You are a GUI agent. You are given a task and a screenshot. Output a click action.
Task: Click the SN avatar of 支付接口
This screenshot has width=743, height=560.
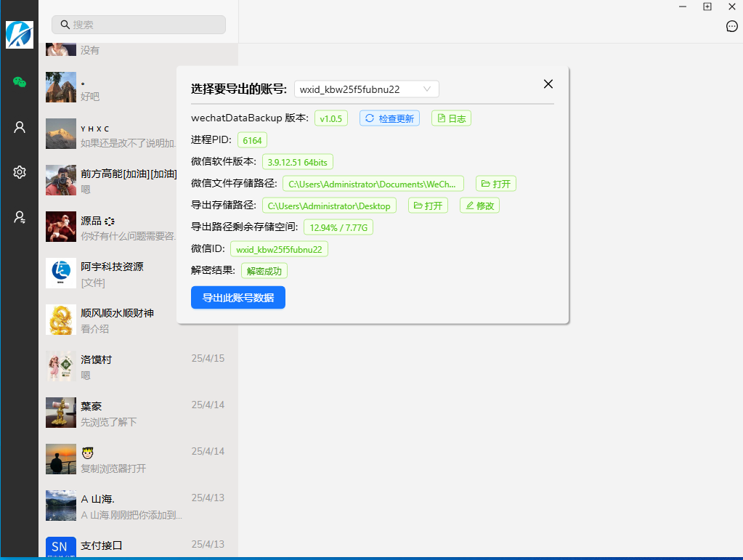pyautogui.click(x=61, y=547)
